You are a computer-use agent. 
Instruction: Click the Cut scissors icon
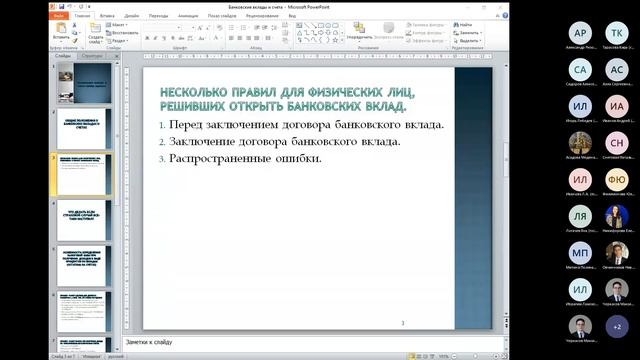(x=75, y=25)
